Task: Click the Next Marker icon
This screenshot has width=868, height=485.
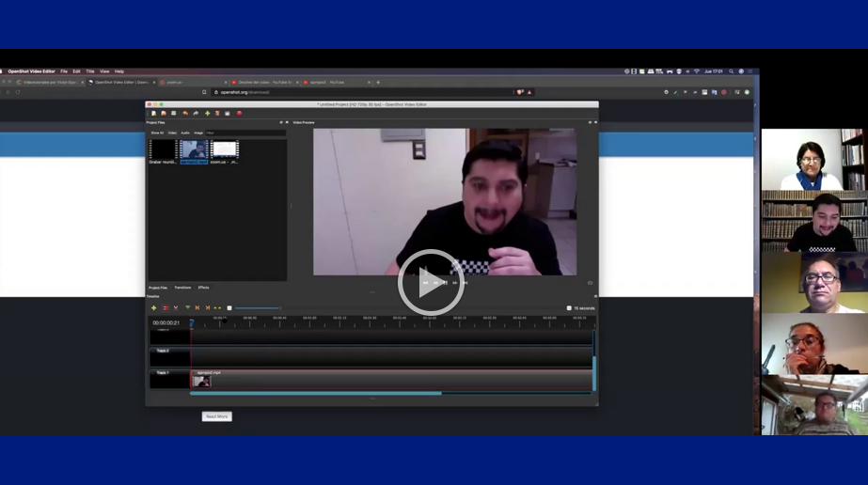Action: pyautogui.click(x=208, y=308)
